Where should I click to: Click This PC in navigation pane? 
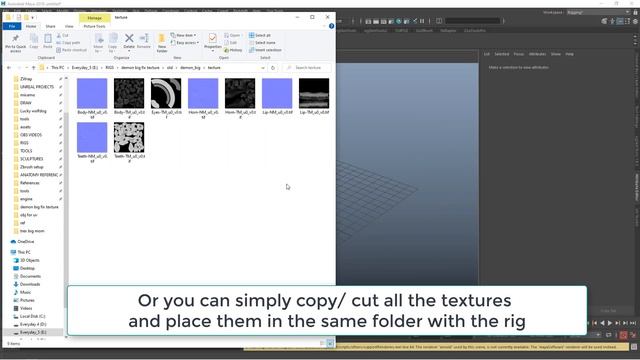click(24, 252)
